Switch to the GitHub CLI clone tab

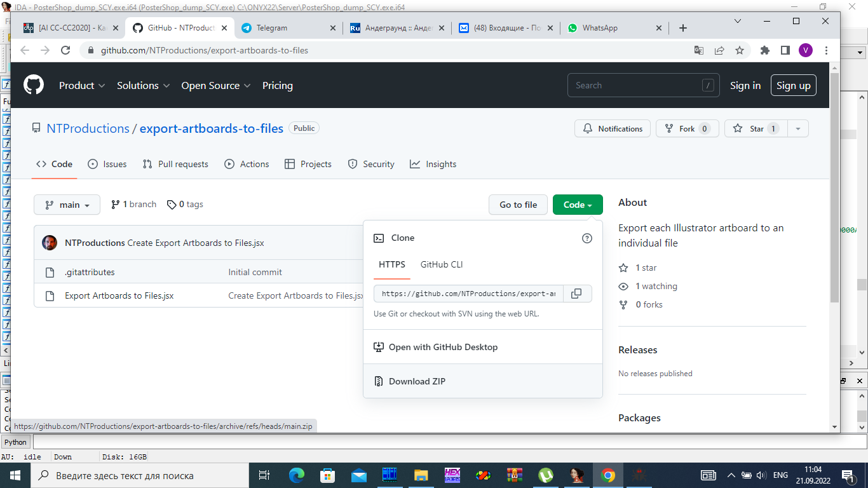click(442, 264)
